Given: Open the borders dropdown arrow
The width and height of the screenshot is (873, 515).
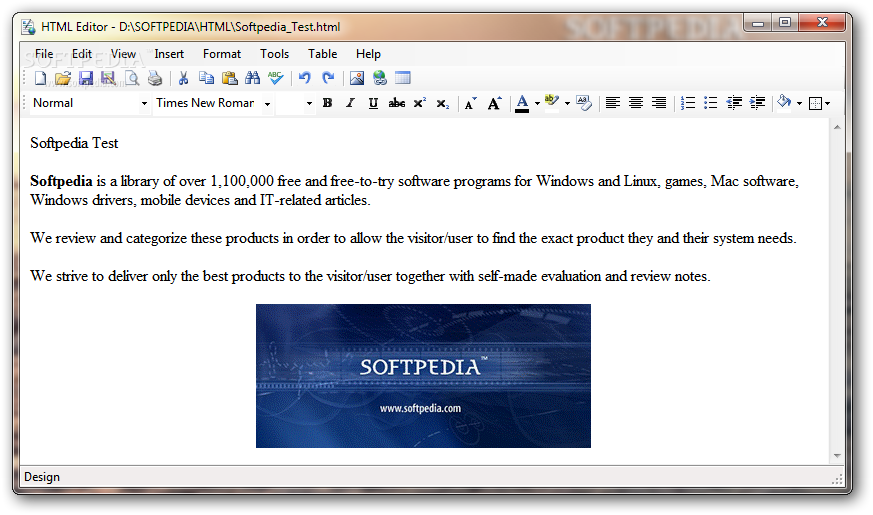Looking at the screenshot, I should (827, 104).
